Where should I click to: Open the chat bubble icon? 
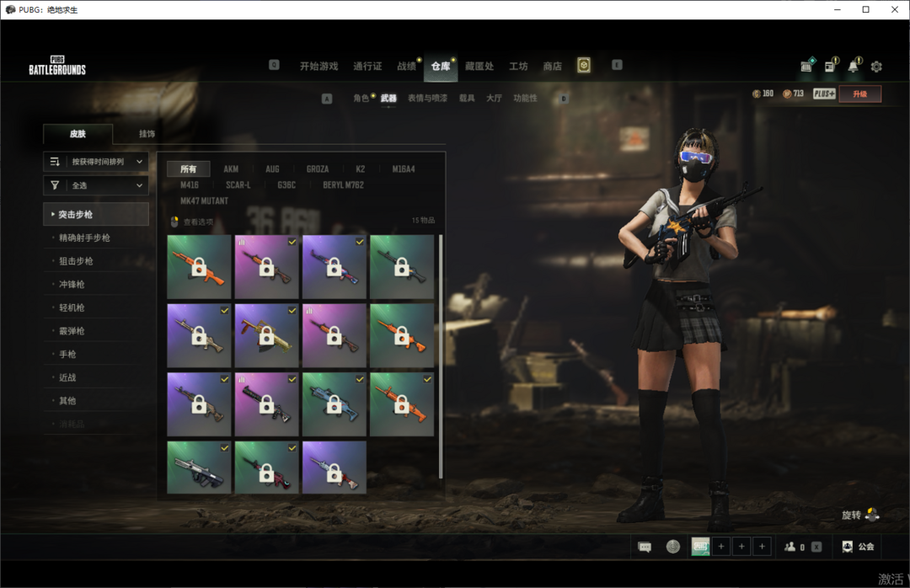click(645, 547)
